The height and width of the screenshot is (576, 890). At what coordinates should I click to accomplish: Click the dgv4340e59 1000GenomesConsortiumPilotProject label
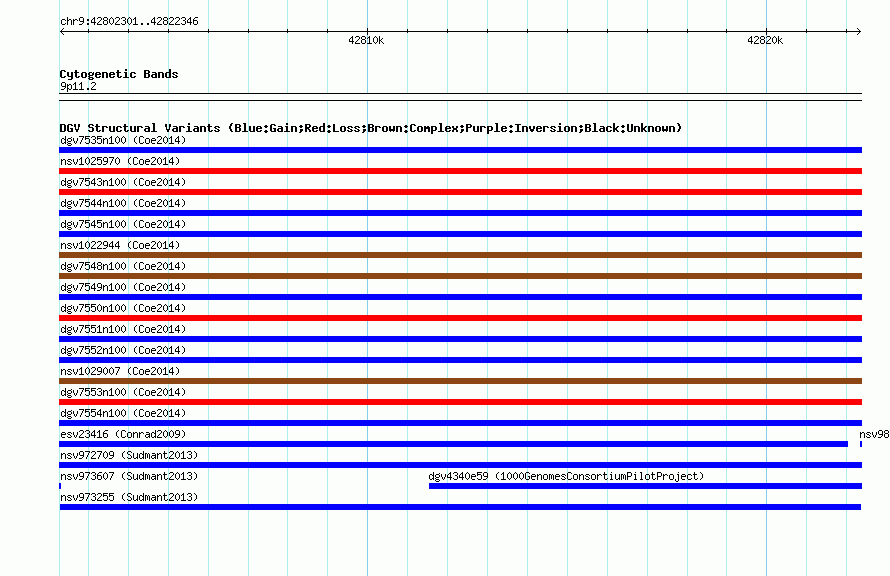click(x=566, y=476)
